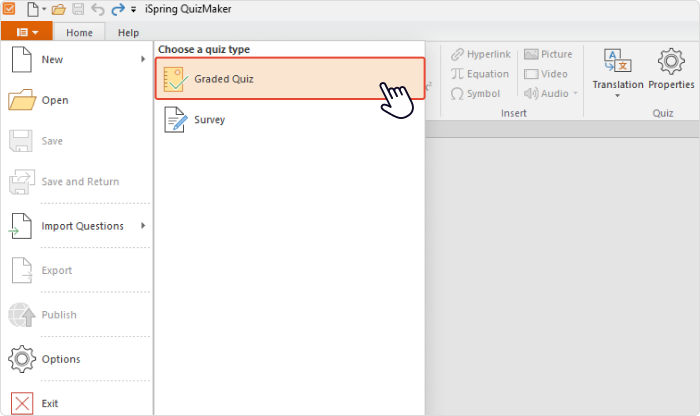This screenshot has height=416, width=700.
Task: Click the Open folder icon in quick access toolbar
Action: 58,9
